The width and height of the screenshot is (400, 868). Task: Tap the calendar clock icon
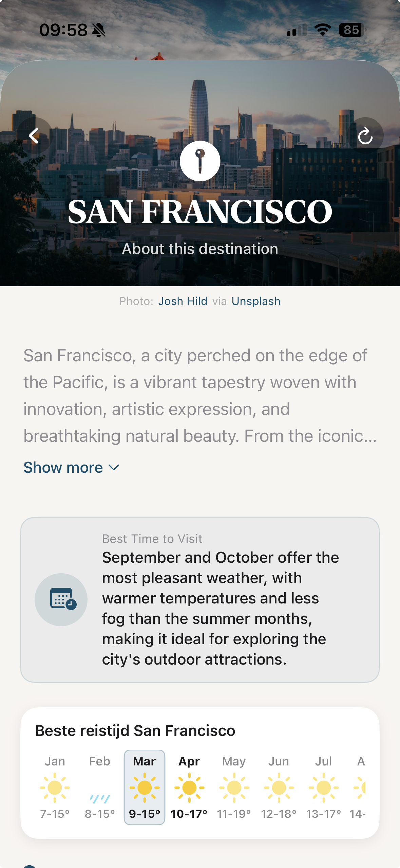click(61, 599)
